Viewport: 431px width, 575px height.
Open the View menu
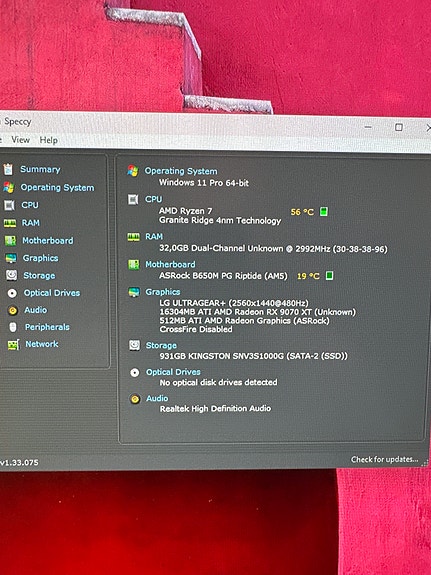pyautogui.click(x=21, y=140)
